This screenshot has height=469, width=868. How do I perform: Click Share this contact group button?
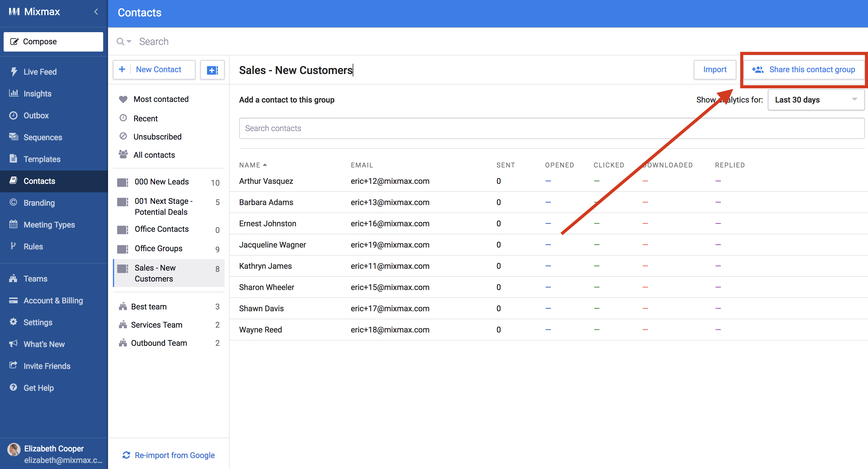coord(803,70)
